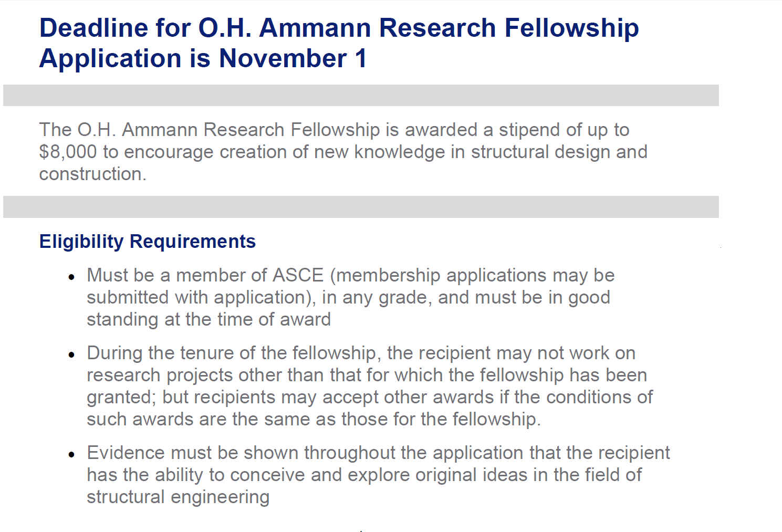Image resolution: width=782 pixels, height=532 pixels.
Task: Click the "$8,000" stipend amount
Action: [68, 152]
